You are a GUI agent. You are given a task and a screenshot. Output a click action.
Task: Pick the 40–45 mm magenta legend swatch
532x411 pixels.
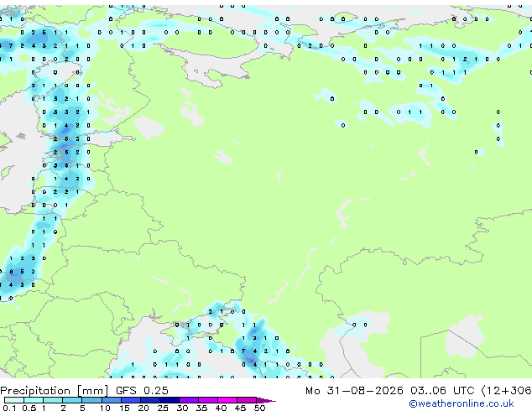(227, 400)
